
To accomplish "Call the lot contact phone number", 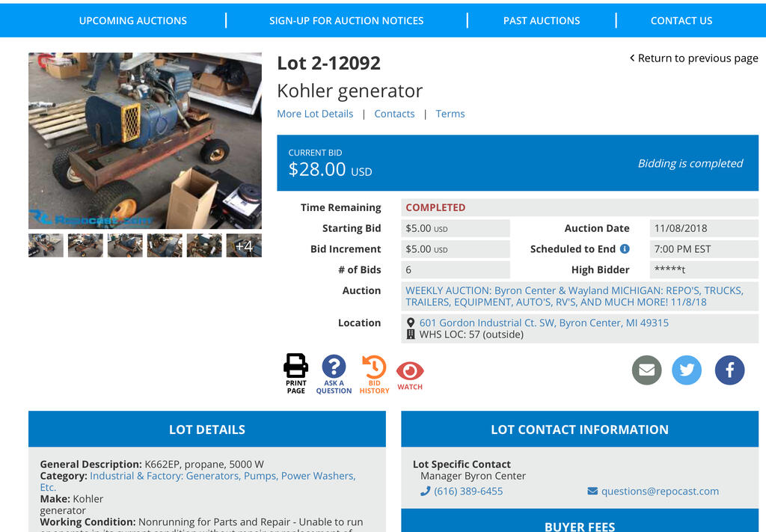I will coord(468,491).
